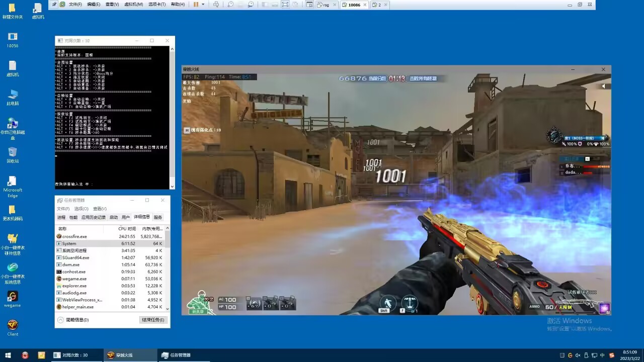Click the muted volume icon in system tray
Image resolution: width=644 pixels, height=362 pixels.
point(578,355)
